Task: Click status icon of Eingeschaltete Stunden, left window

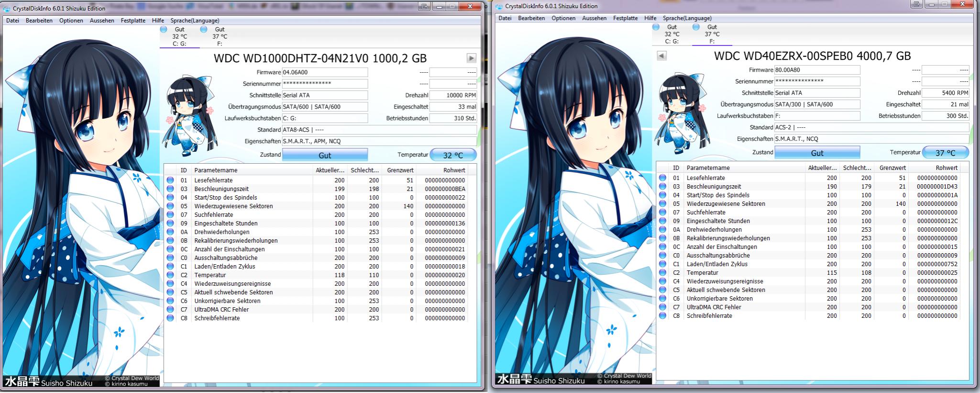Action: 170,223
